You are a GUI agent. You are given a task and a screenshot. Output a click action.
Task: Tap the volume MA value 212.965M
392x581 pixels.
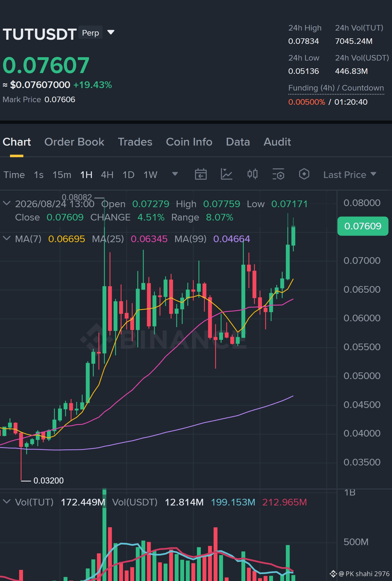click(284, 502)
